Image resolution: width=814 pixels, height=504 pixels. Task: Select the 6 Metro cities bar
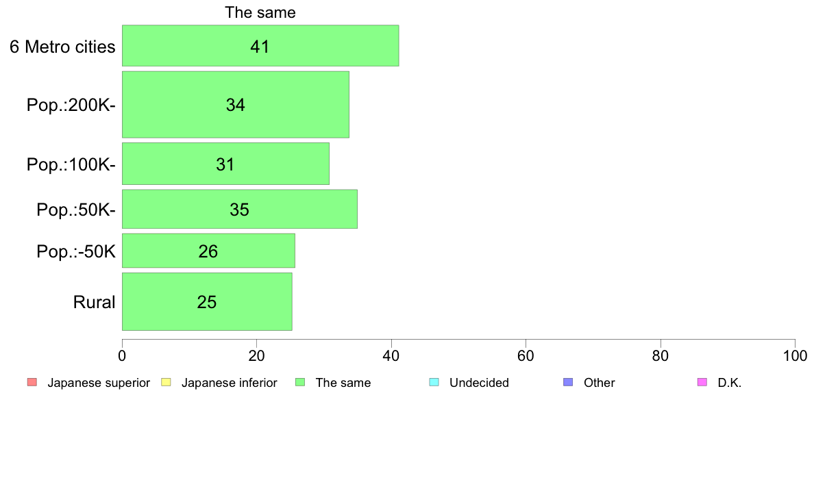pos(260,46)
